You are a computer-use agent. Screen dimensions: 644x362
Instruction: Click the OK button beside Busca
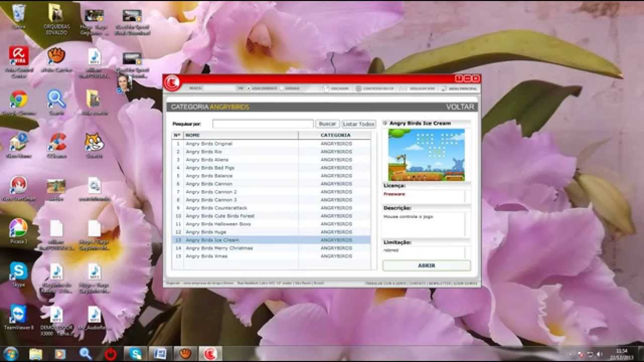click(240, 88)
